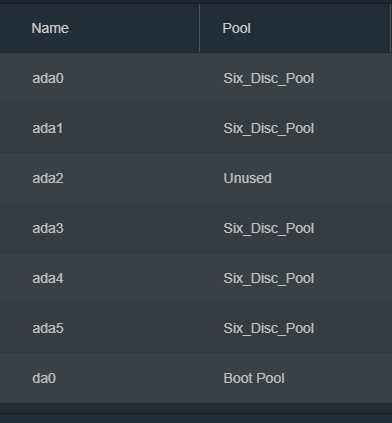
Task: Select the ada4 disk name
Action: pos(48,278)
